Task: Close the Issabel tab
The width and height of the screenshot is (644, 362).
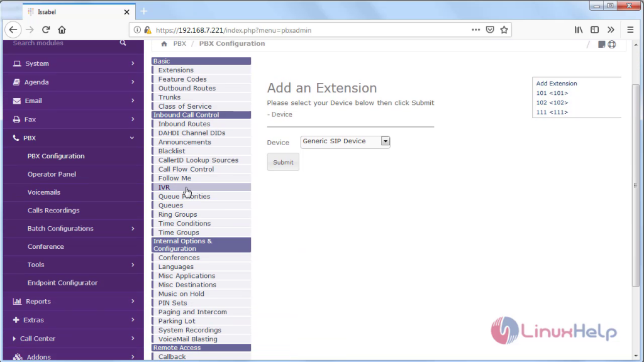Action: [126, 12]
